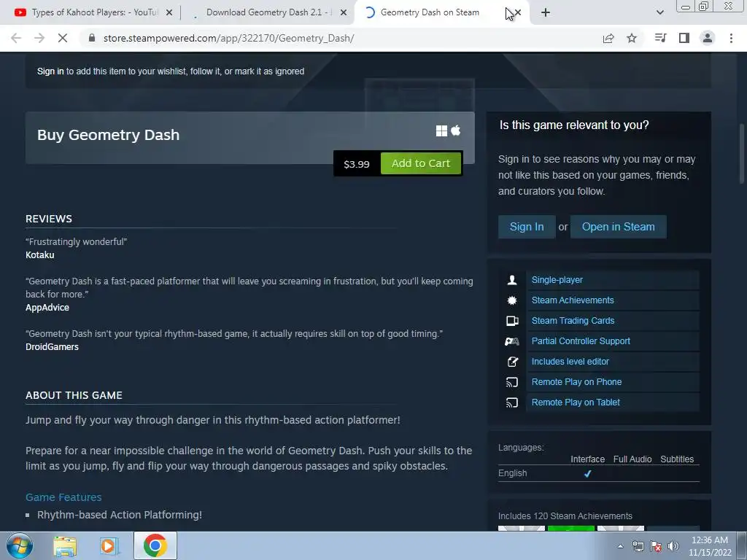The width and height of the screenshot is (747, 560).
Task: Open Windows Media Player from taskbar
Action: pos(109,546)
